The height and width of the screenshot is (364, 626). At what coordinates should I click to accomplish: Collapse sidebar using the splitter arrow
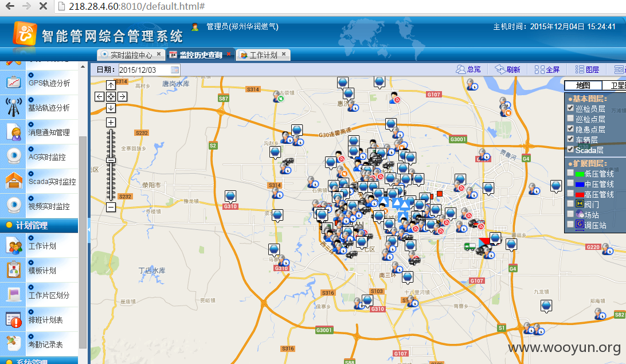point(89,229)
